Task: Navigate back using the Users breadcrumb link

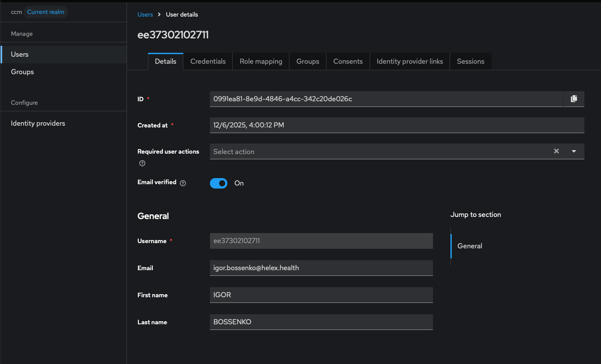Action: coord(145,14)
